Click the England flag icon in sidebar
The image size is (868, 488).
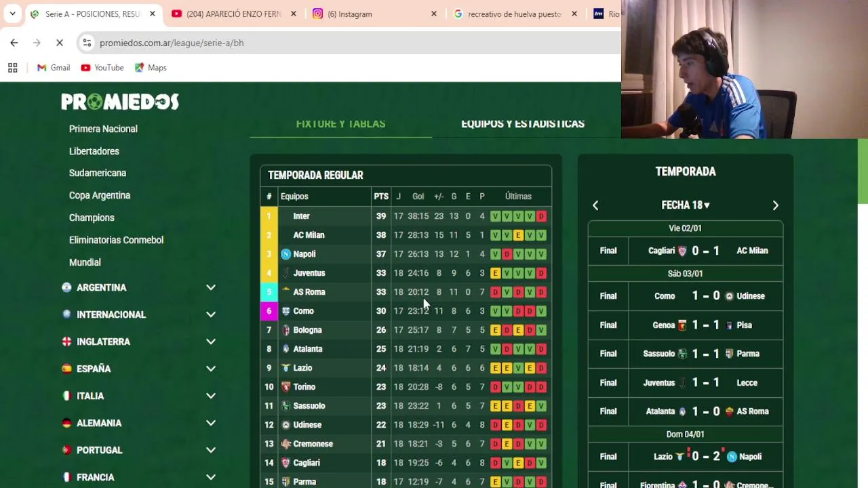click(66, 342)
